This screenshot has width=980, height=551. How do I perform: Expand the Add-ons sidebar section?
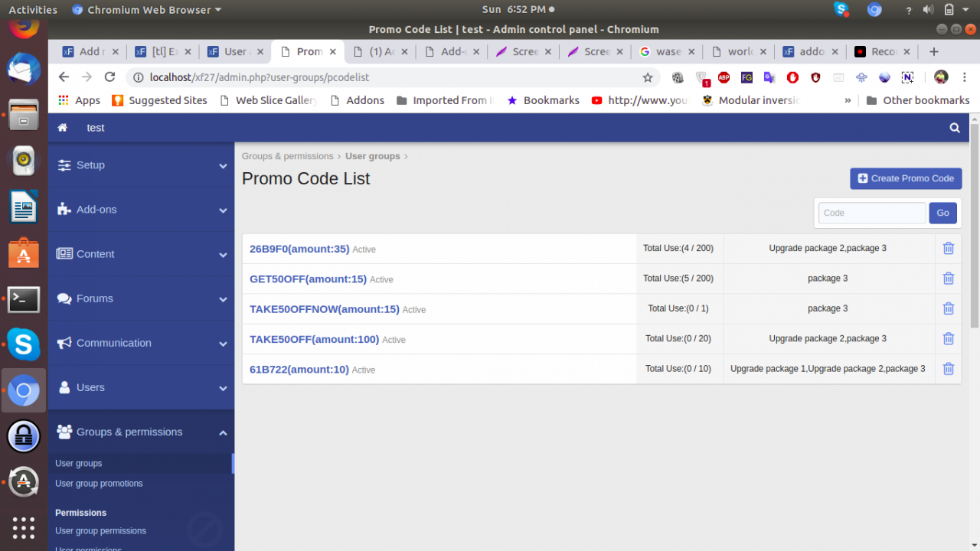[x=141, y=210]
